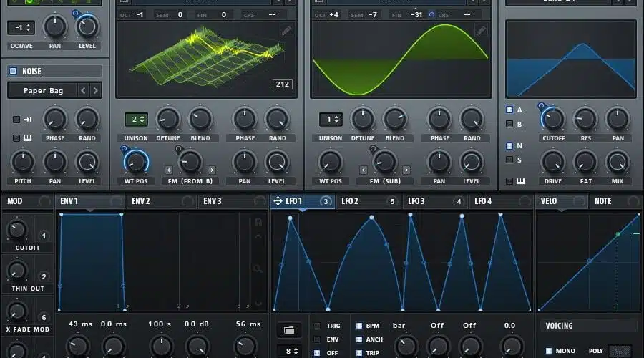Click left arrow beside FM (SUB)

363,170
